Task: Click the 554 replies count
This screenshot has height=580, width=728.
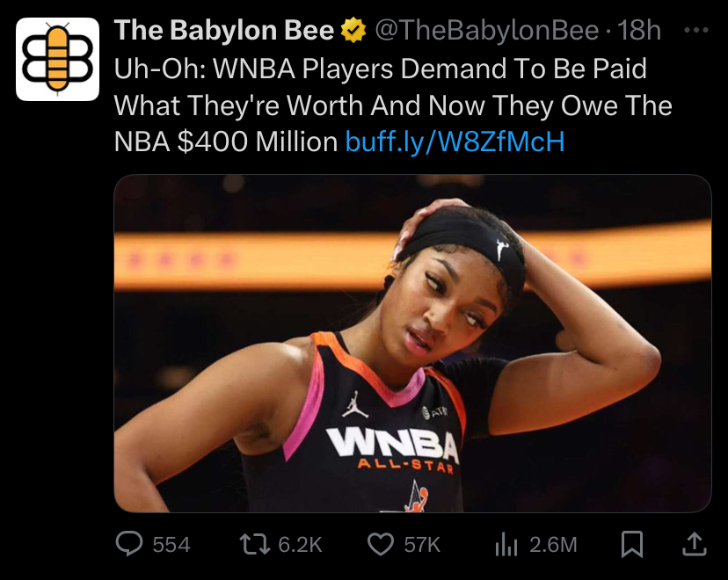Action: (171, 545)
